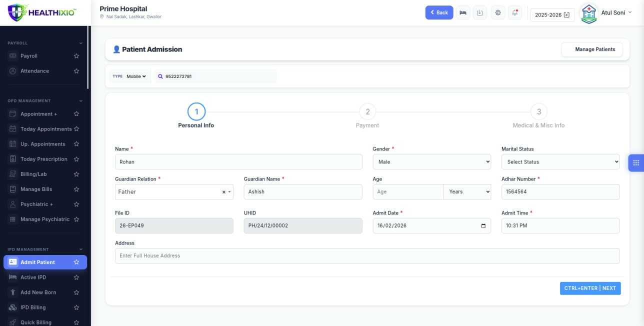
Task: Open the Gender dropdown
Action: (431, 162)
